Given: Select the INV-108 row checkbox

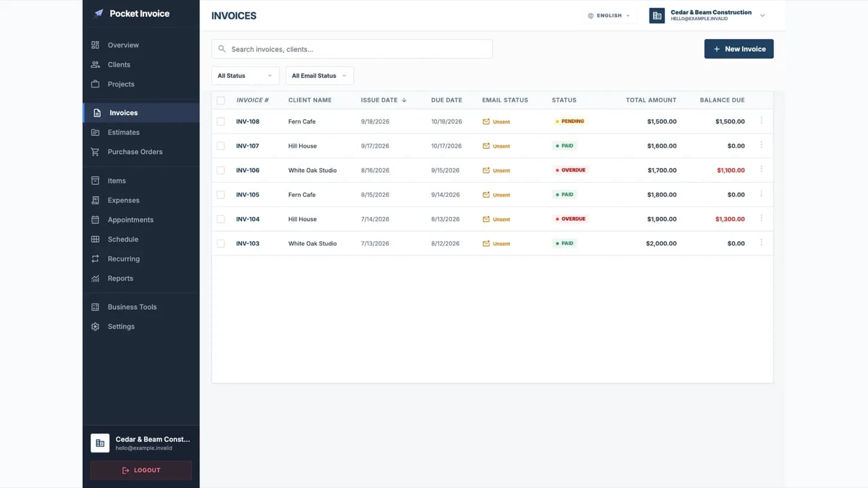Looking at the screenshot, I should pyautogui.click(x=221, y=122).
